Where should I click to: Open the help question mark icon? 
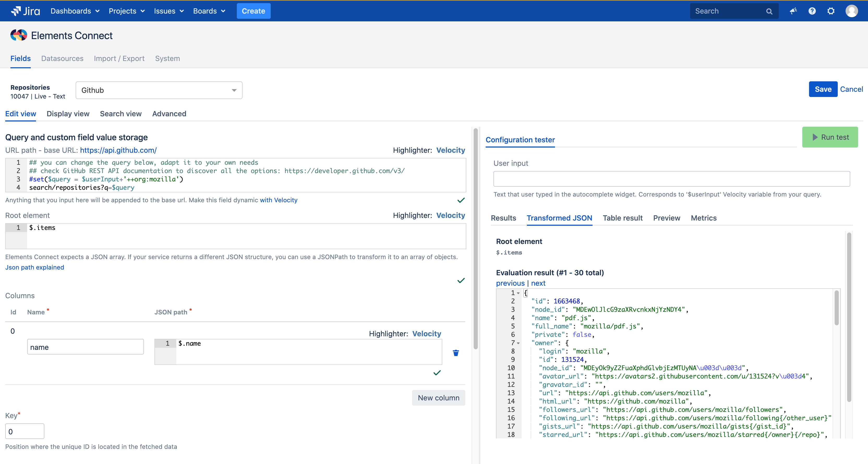click(x=812, y=11)
